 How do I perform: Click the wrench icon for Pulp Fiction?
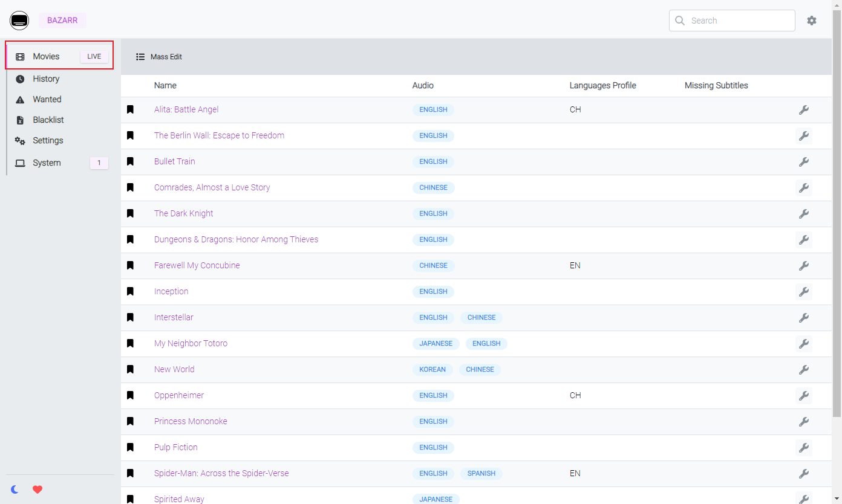click(804, 448)
